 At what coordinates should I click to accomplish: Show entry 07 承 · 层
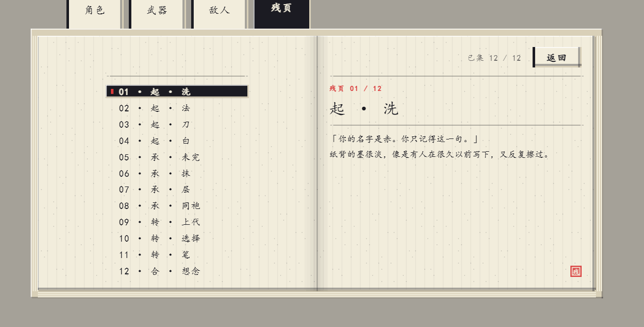point(177,189)
